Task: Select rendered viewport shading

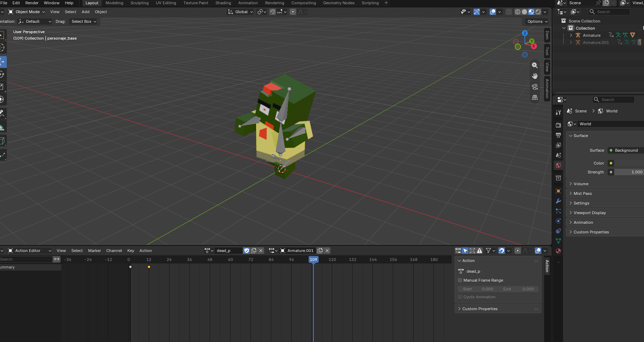Action: click(x=538, y=12)
